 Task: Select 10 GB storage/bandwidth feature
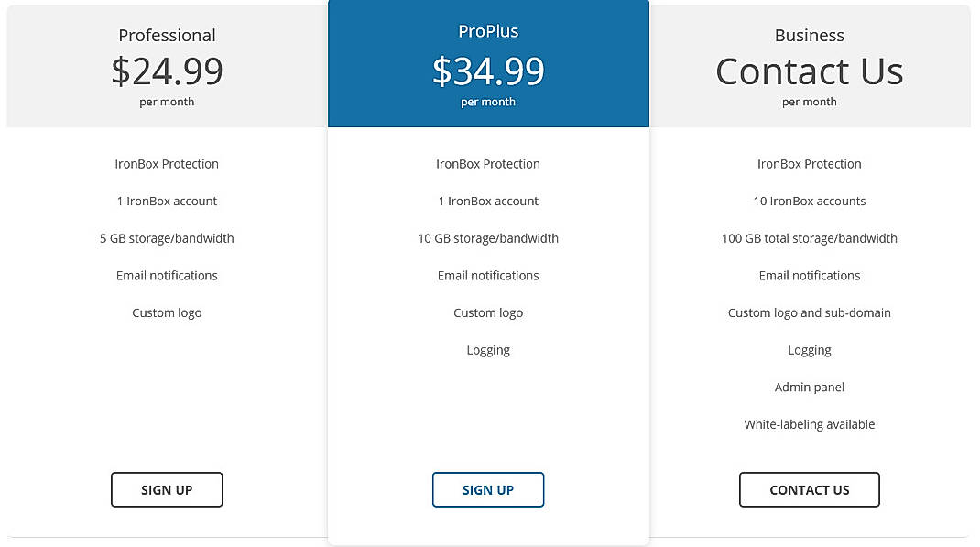click(488, 238)
